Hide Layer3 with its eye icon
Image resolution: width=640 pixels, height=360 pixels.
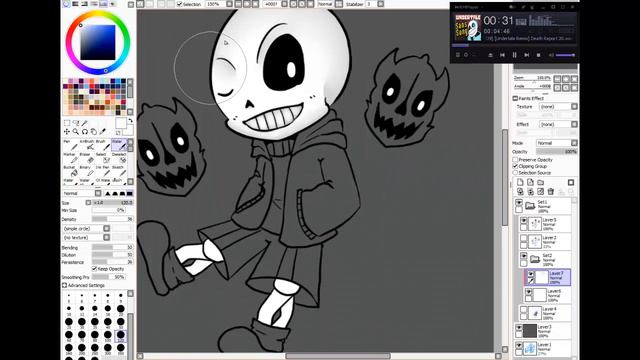519,327
